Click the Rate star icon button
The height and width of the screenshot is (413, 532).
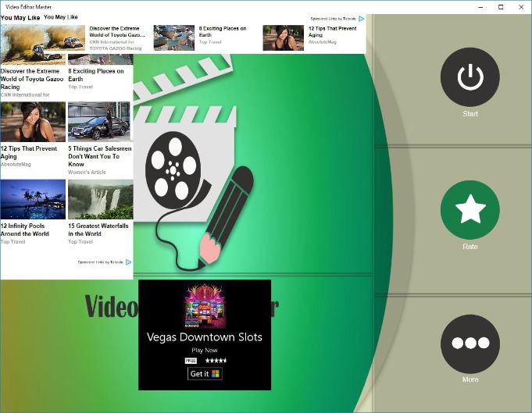tap(470, 210)
